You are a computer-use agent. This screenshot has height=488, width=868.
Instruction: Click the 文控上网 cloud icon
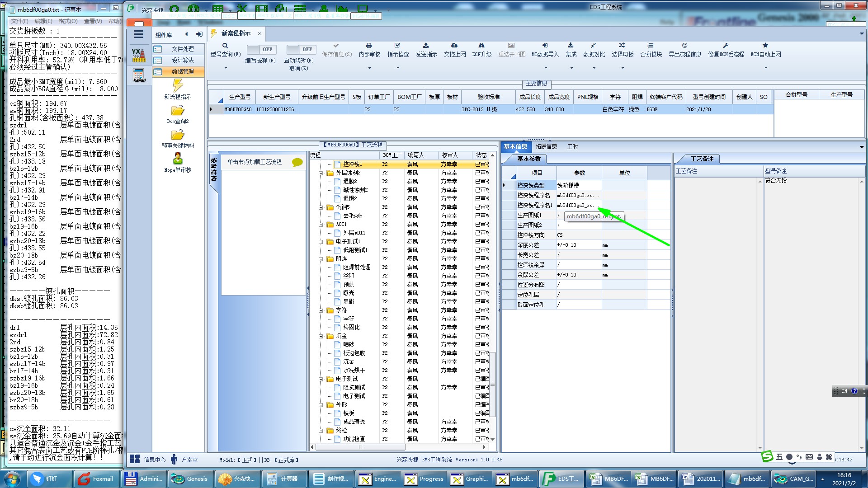[x=454, y=46]
